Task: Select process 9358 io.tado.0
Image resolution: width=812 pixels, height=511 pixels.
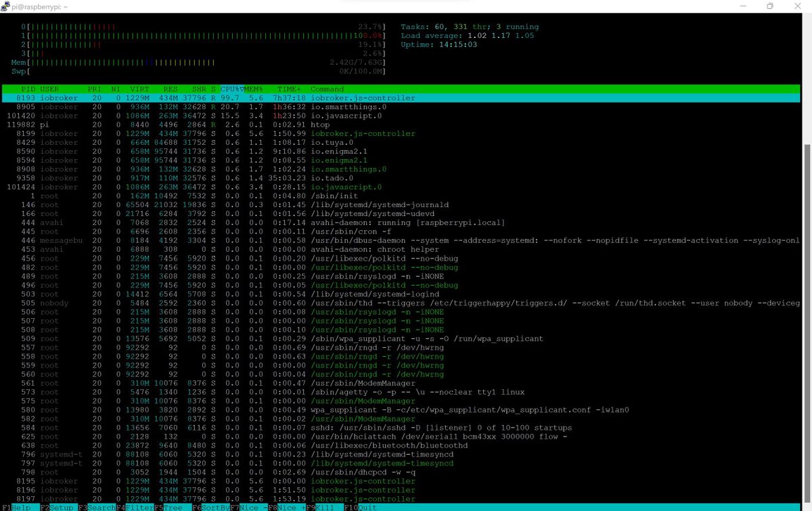Action: pyautogui.click(x=401, y=178)
